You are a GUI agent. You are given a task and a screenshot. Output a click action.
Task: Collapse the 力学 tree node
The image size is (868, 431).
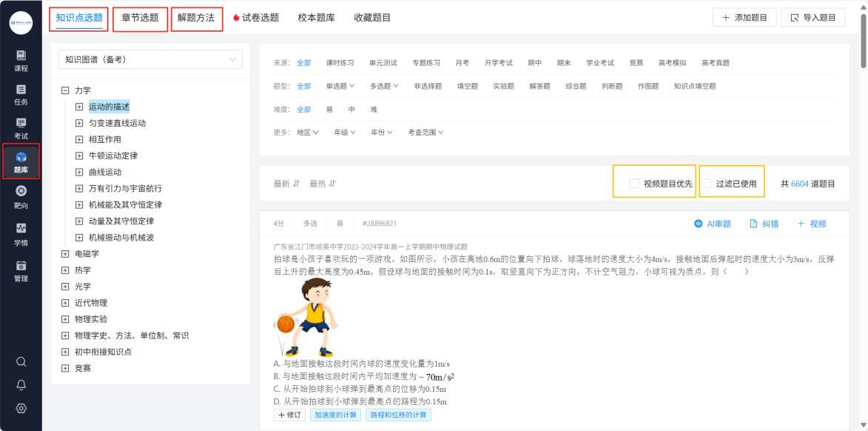coord(65,90)
